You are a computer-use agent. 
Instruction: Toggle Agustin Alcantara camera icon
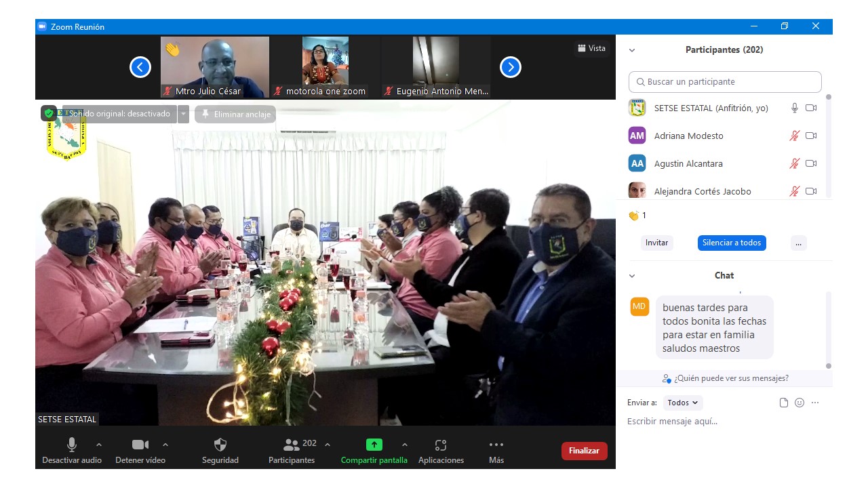point(811,163)
